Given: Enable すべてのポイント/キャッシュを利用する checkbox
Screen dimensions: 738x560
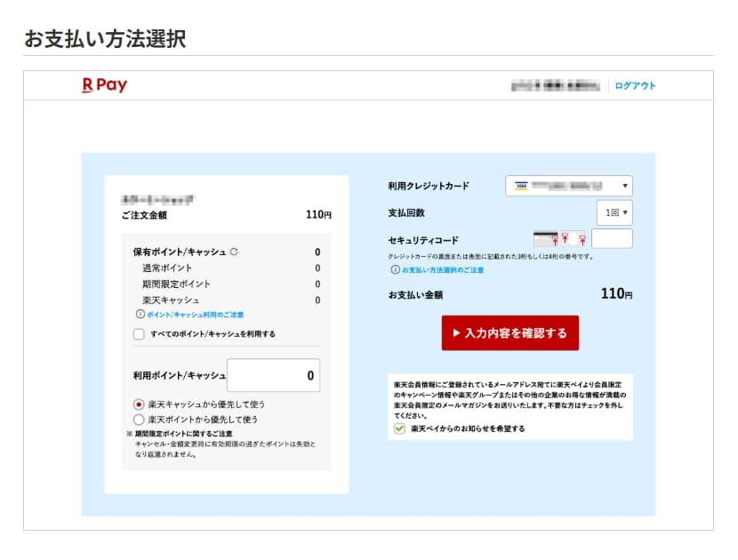Looking at the screenshot, I should (x=138, y=333).
